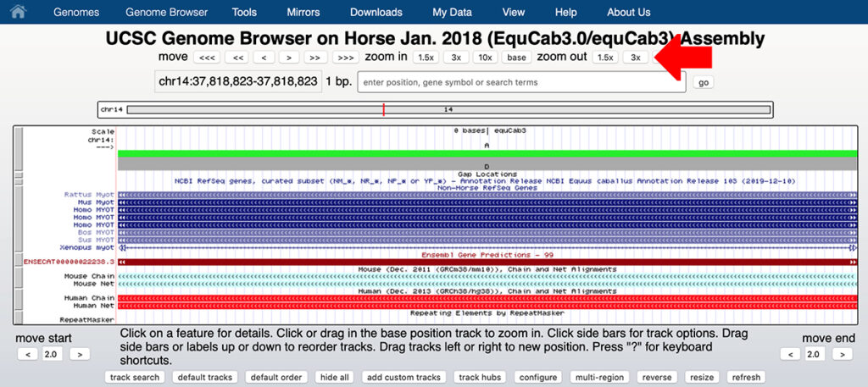This screenshot has height=387, width=868.
Task: Open the Genomes menu
Action: [x=76, y=12]
